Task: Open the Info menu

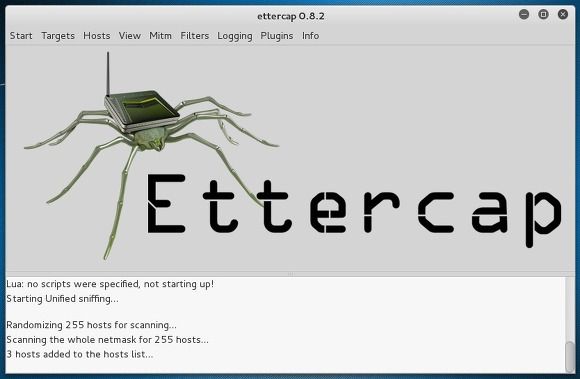Action: point(310,36)
